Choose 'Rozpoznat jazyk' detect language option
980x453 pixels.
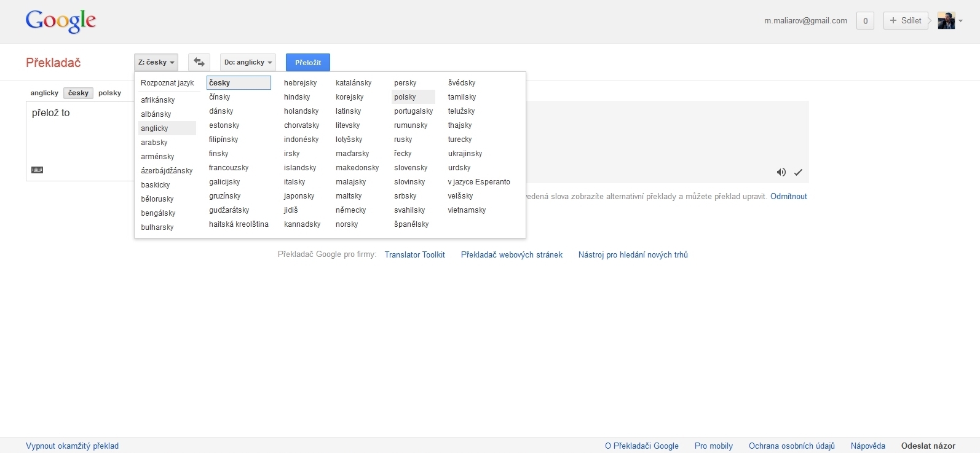[x=167, y=83]
